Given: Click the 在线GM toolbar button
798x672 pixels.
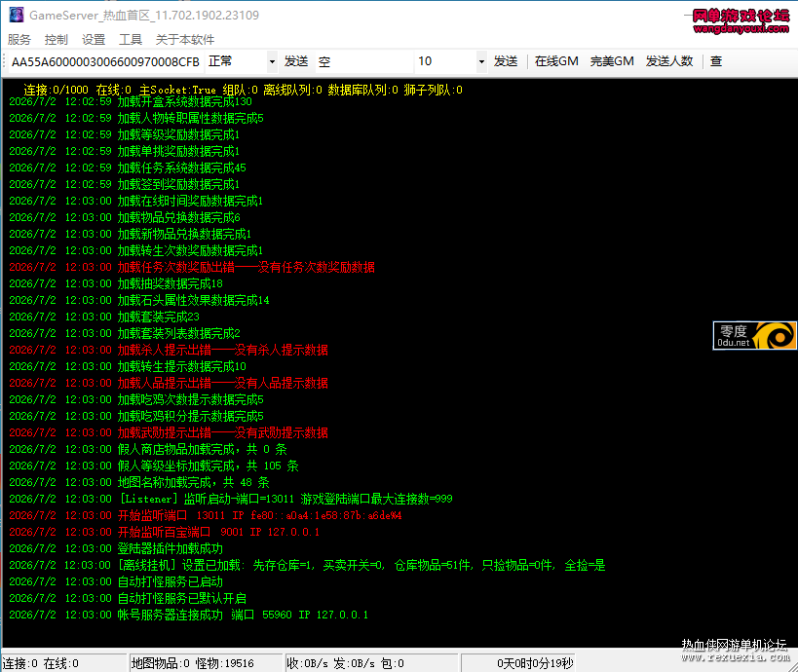Looking at the screenshot, I should [x=556, y=61].
